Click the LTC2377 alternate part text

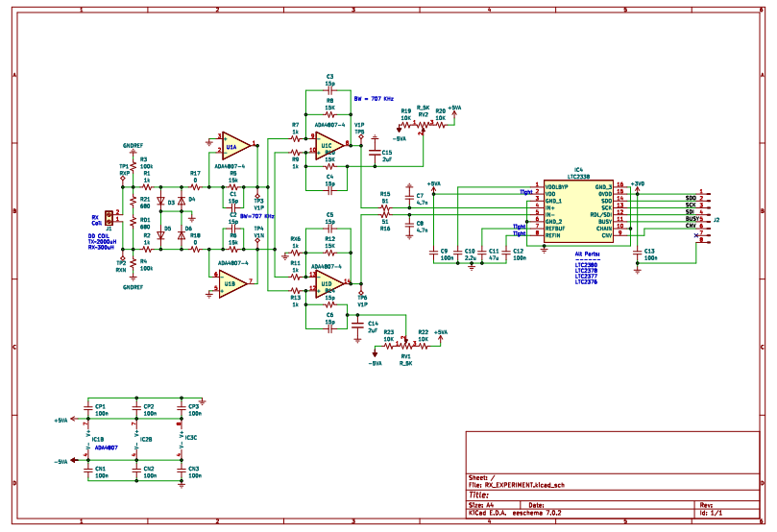(x=586, y=277)
